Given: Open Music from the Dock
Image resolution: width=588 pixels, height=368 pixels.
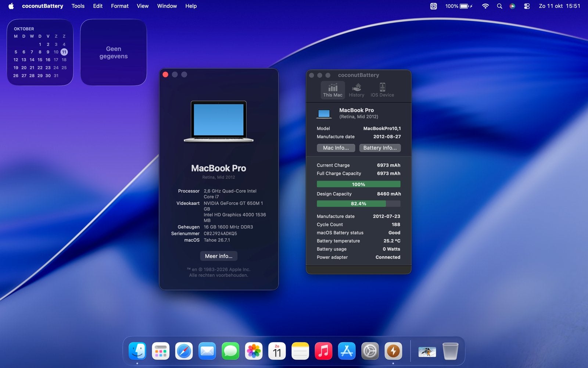Looking at the screenshot, I should (323, 351).
